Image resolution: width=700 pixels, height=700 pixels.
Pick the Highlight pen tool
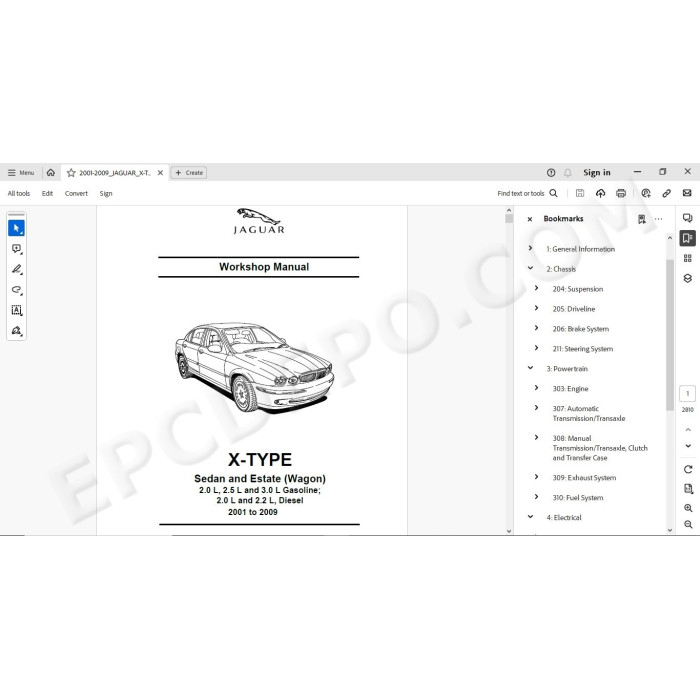click(17, 269)
